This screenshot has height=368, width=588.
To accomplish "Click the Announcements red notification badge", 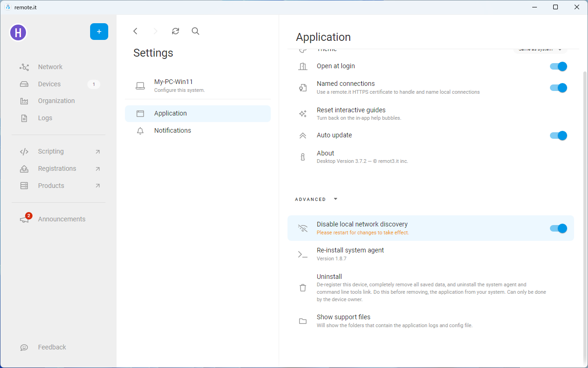I will point(29,216).
